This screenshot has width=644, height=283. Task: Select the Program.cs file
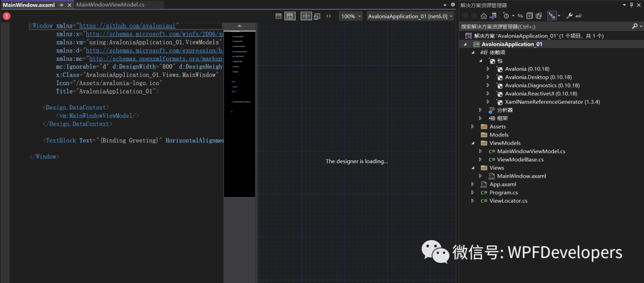pos(503,192)
